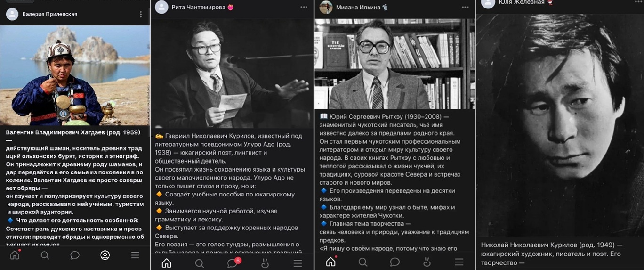644x270 pixels.
Task: Open the shaman photo at Baikal
Action: point(75,75)
